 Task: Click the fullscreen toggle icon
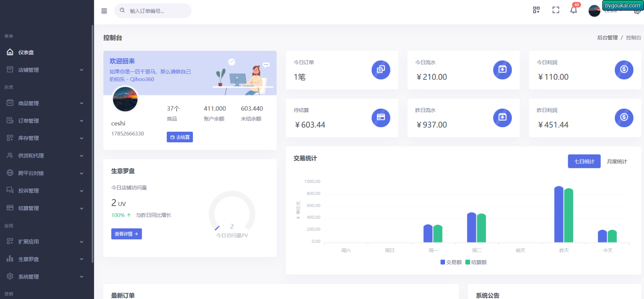[x=556, y=10]
